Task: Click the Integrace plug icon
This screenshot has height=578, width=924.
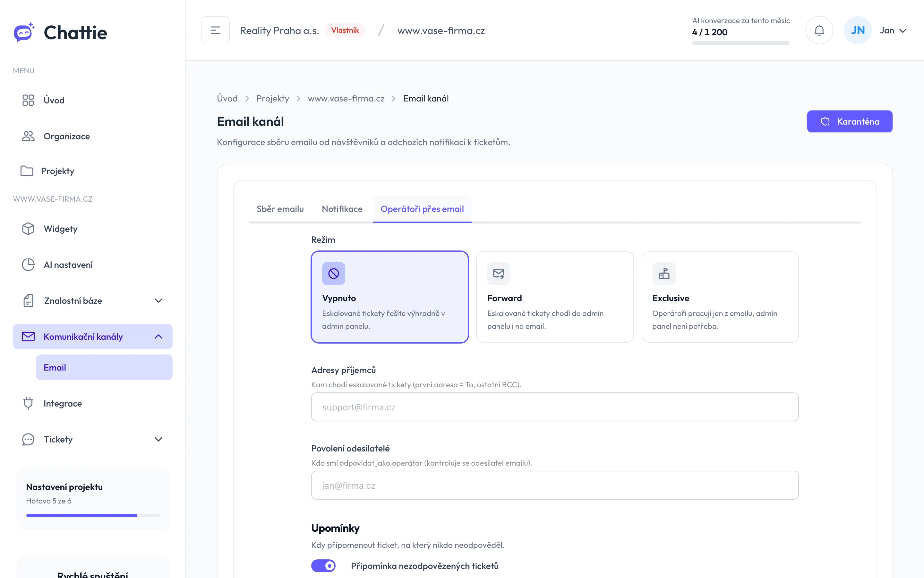Action: [x=28, y=403]
